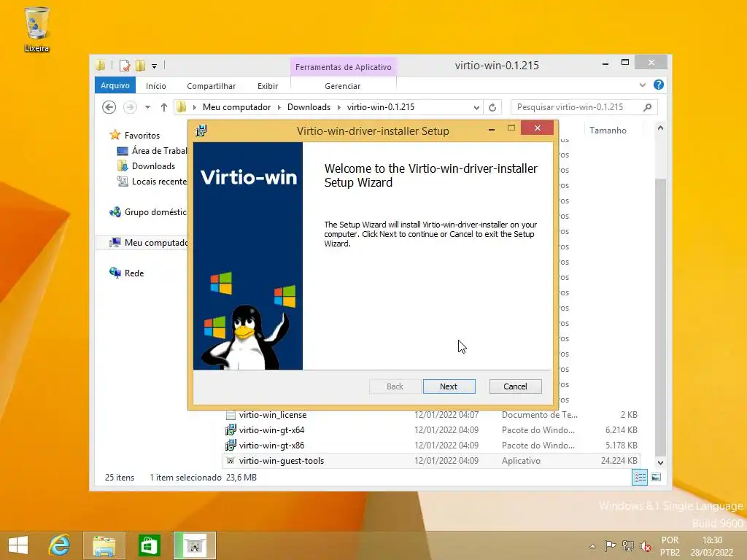Viewport: 747px width, 560px height.
Task: Open the Recycle Bin (Lixeira) desktop icon
Action: click(36, 29)
